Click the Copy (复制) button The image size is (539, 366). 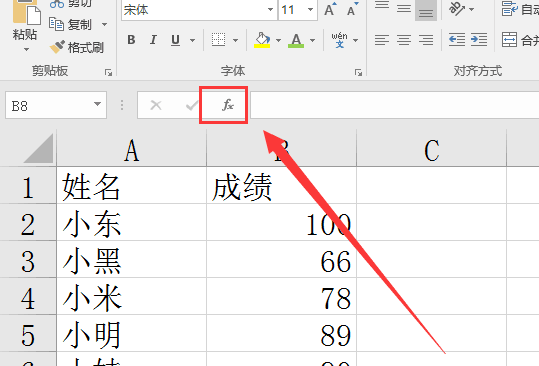tap(71, 25)
